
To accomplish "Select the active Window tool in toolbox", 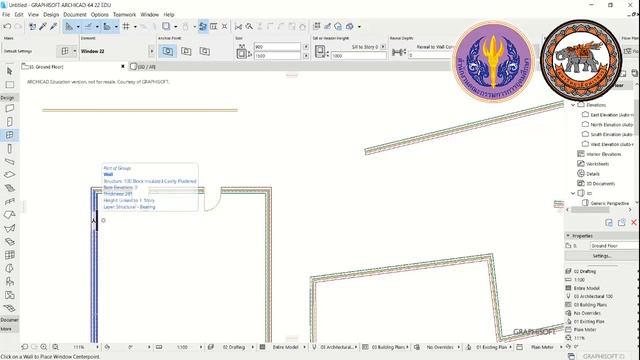I will pyautogui.click(x=9, y=135).
